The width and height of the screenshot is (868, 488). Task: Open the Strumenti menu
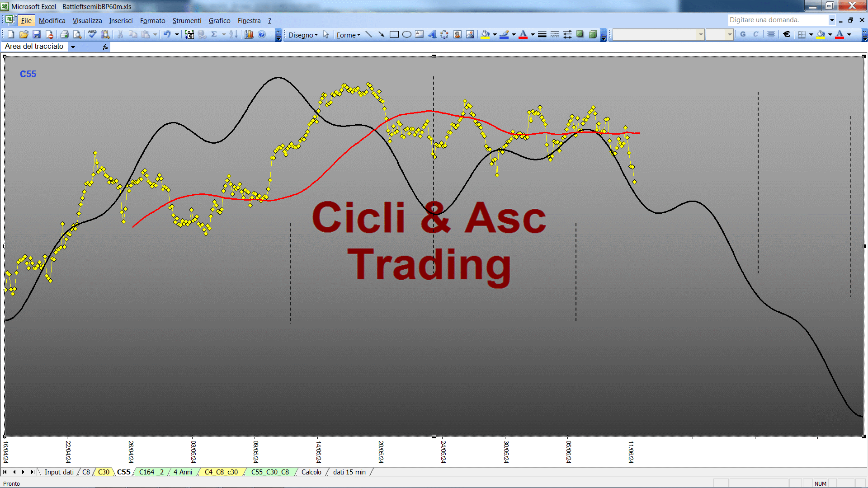pos(187,21)
